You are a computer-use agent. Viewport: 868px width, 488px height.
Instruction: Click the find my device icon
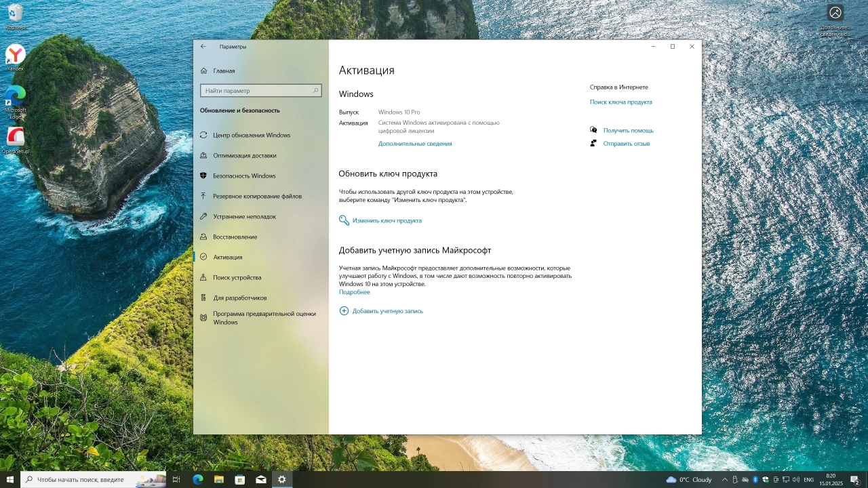pyautogui.click(x=203, y=277)
